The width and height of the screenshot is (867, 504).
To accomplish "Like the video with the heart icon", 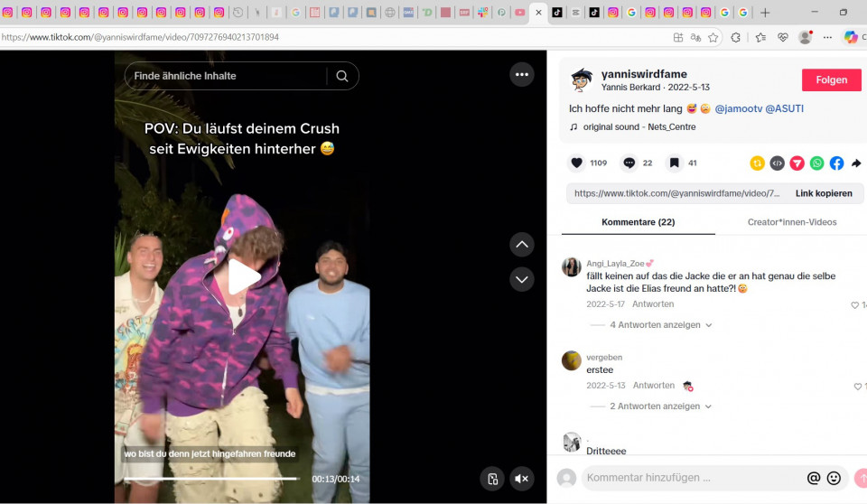I will [576, 163].
